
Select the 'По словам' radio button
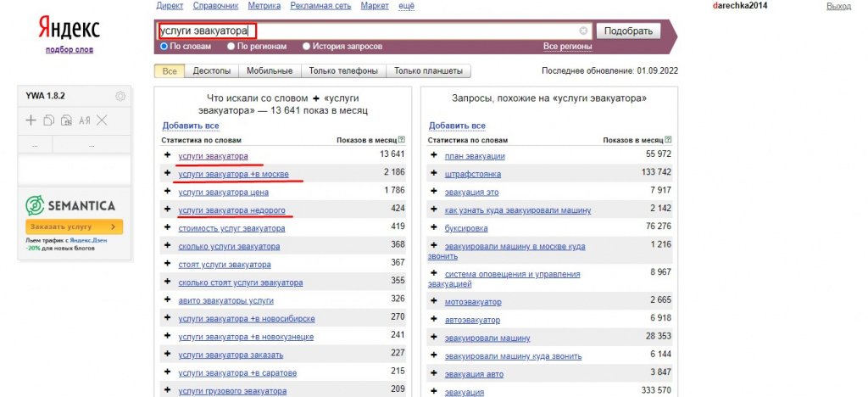[x=164, y=47]
